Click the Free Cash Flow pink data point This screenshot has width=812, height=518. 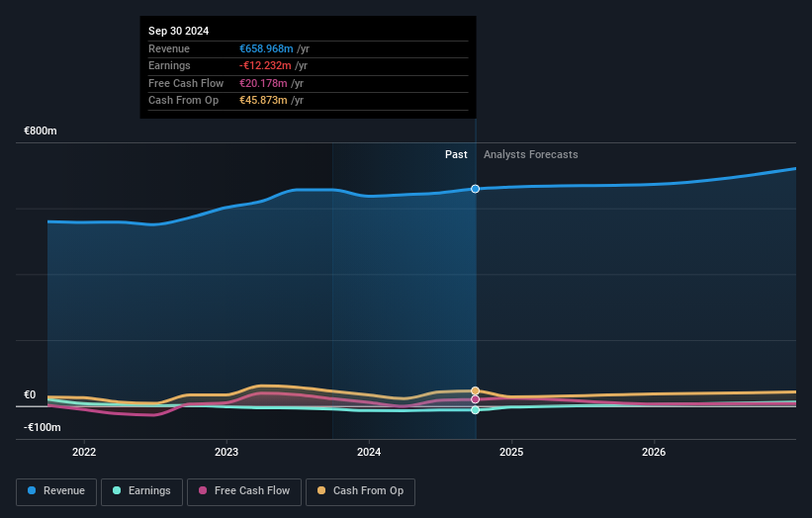pos(476,399)
